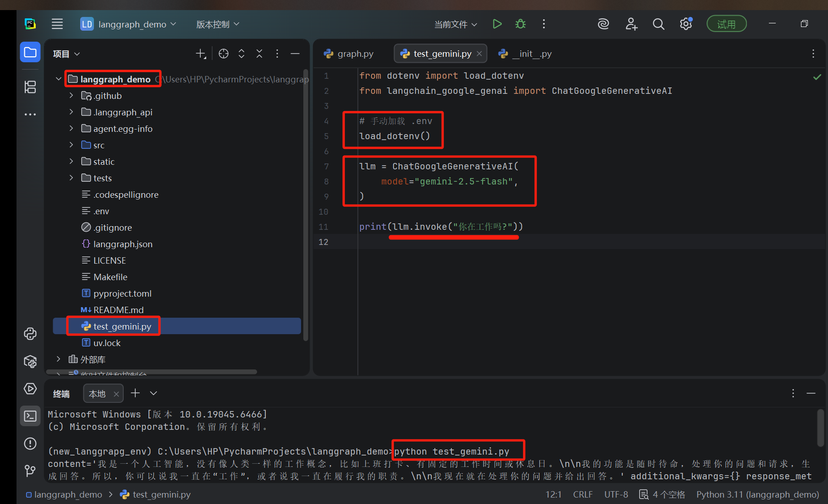Image resolution: width=828 pixels, height=504 pixels.
Task: Open the main hamburger menu
Action: click(x=57, y=24)
